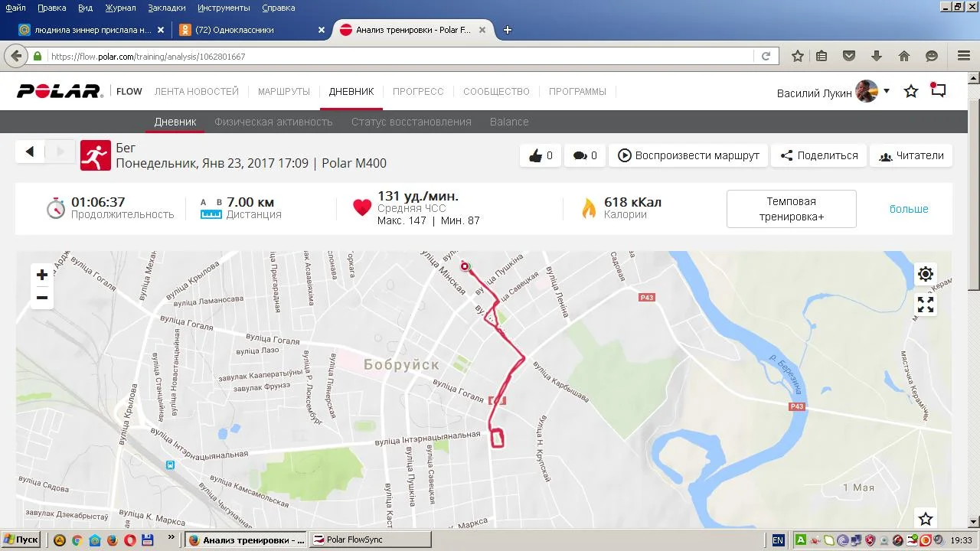Click the URL address bar
This screenshot has width=980, height=551.
[400, 57]
